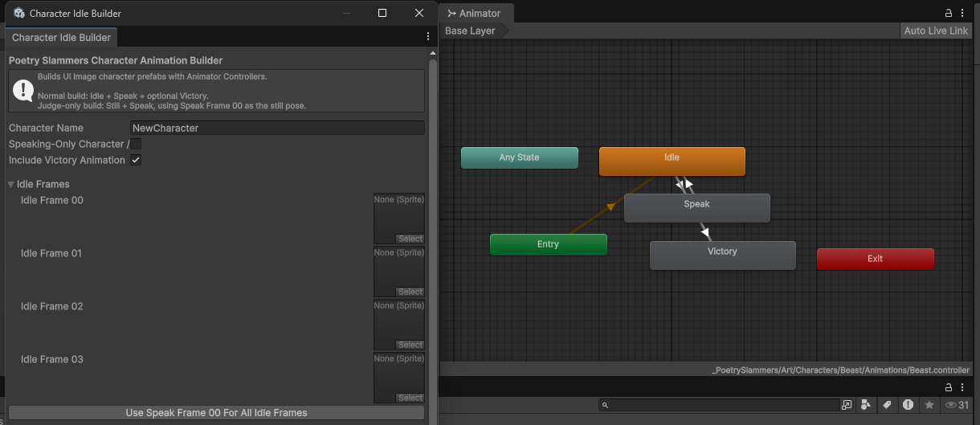Toggle the Auto Live Link button
980x425 pixels.
[936, 31]
